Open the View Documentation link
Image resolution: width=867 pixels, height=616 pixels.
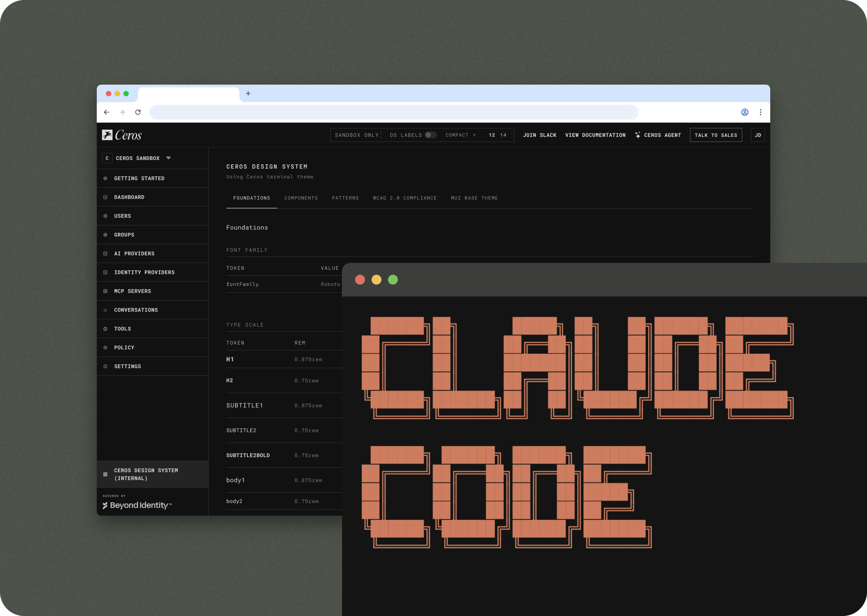(595, 135)
